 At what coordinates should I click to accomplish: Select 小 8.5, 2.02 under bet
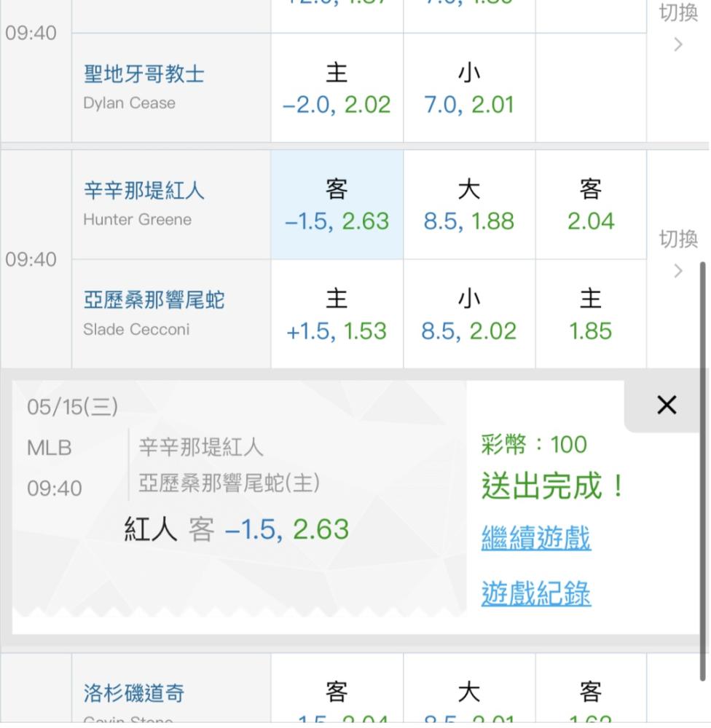469,314
